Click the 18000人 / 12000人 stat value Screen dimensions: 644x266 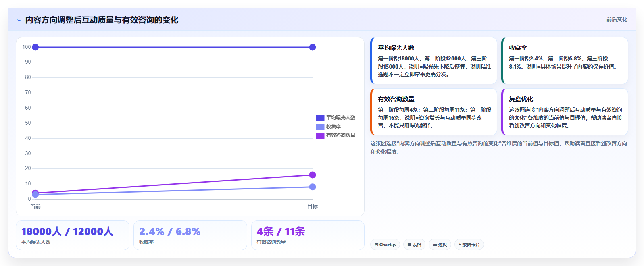click(67, 231)
